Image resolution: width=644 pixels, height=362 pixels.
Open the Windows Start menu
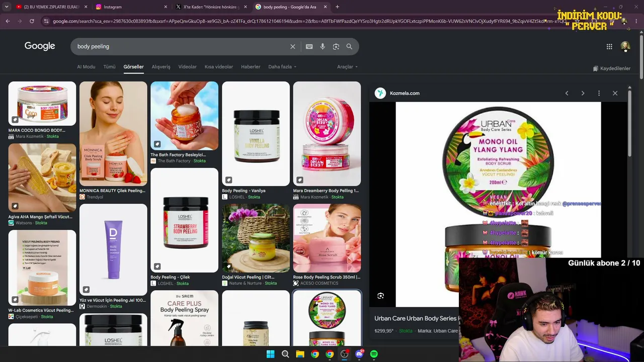[270, 354]
